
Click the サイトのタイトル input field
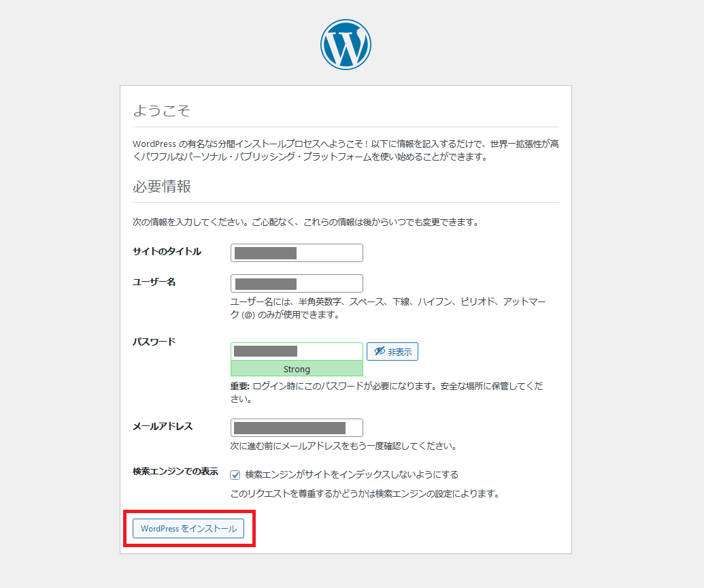coord(297,253)
